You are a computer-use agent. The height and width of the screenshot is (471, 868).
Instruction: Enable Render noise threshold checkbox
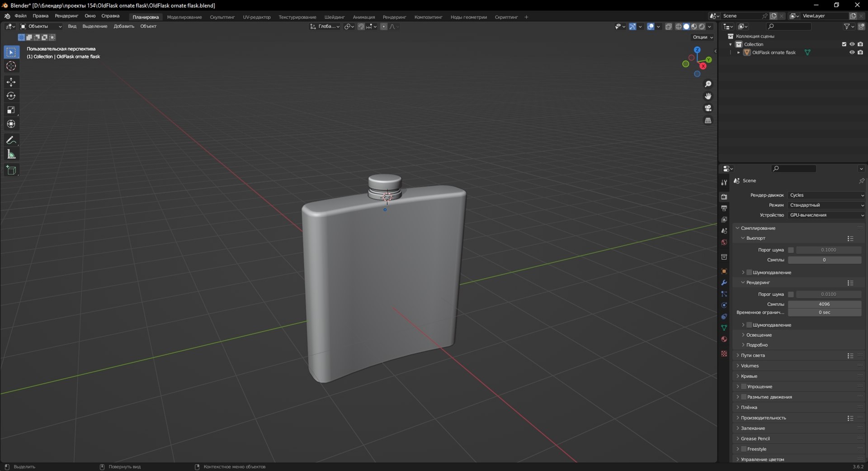(791, 294)
